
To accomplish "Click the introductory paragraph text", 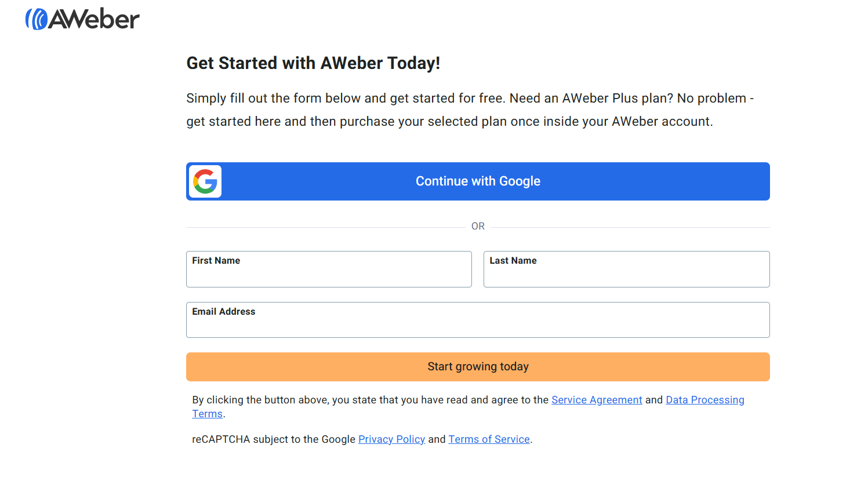I will 470,110.
